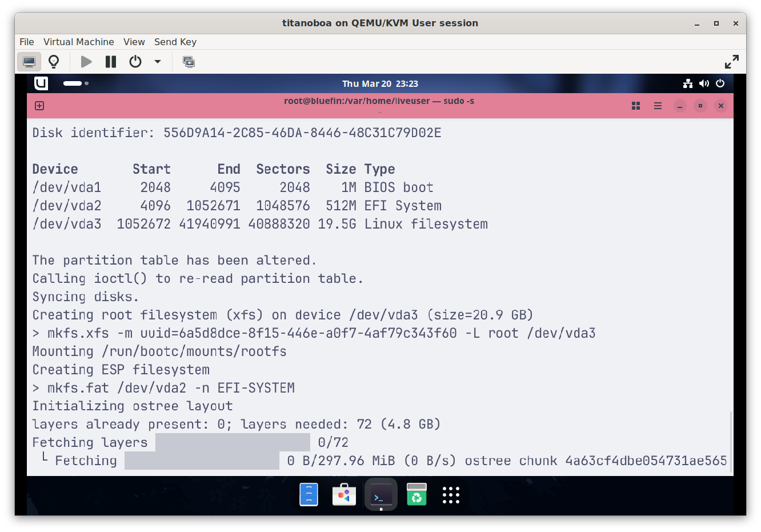This screenshot has width=761, height=532.
Task: Click the 'Syncing disks.' line
Action: (x=86, y=297)
